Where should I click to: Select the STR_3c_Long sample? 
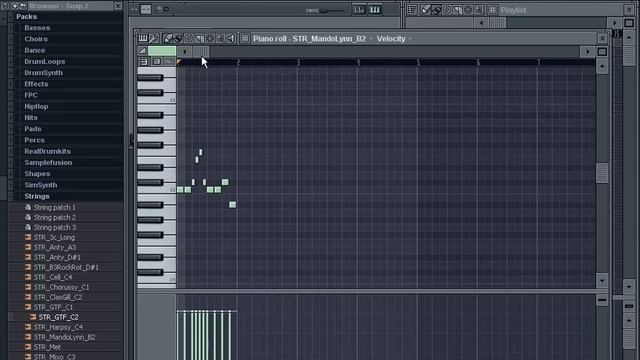pos(54,237)
